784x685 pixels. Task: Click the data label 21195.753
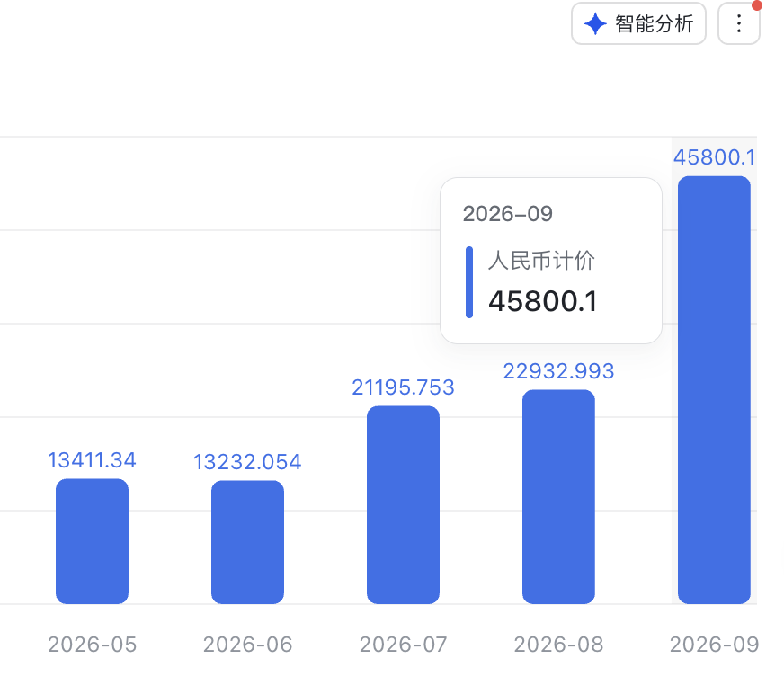pos(403,387)
